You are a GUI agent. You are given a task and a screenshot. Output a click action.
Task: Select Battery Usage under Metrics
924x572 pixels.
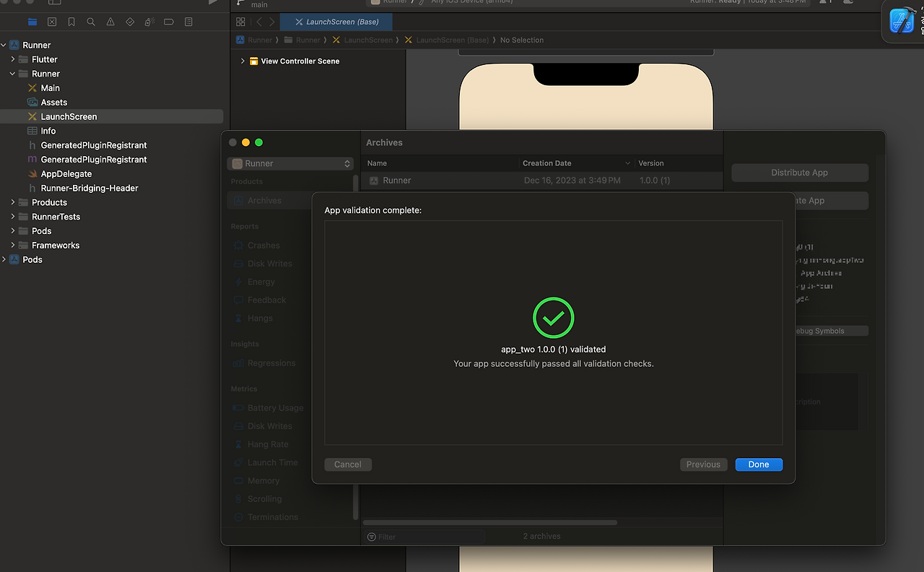[275, 408]
